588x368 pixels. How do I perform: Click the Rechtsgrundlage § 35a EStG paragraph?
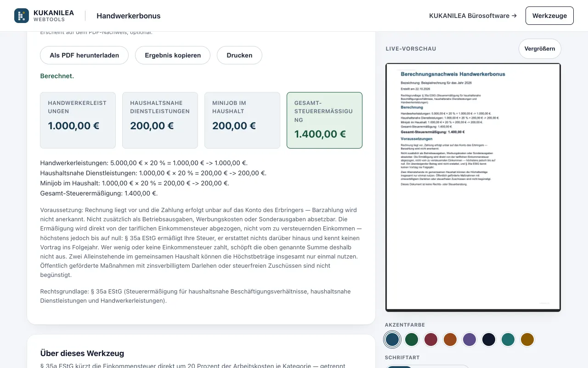pos(196,296)
